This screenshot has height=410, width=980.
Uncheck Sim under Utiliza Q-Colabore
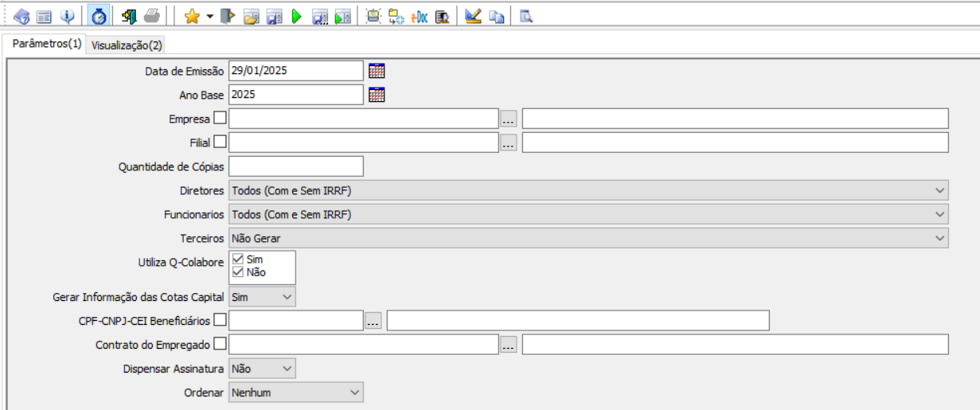238,260
